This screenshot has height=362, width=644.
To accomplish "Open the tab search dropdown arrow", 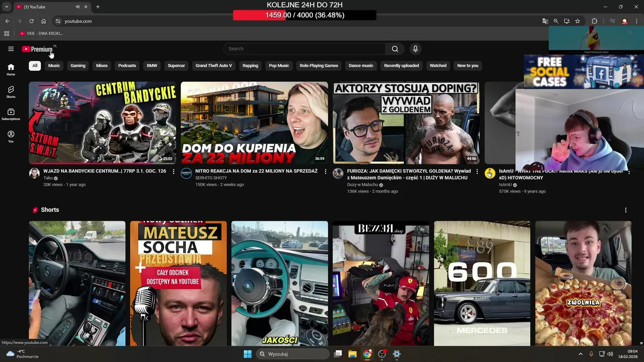I will pyautogui.click(x=6, y=7).
